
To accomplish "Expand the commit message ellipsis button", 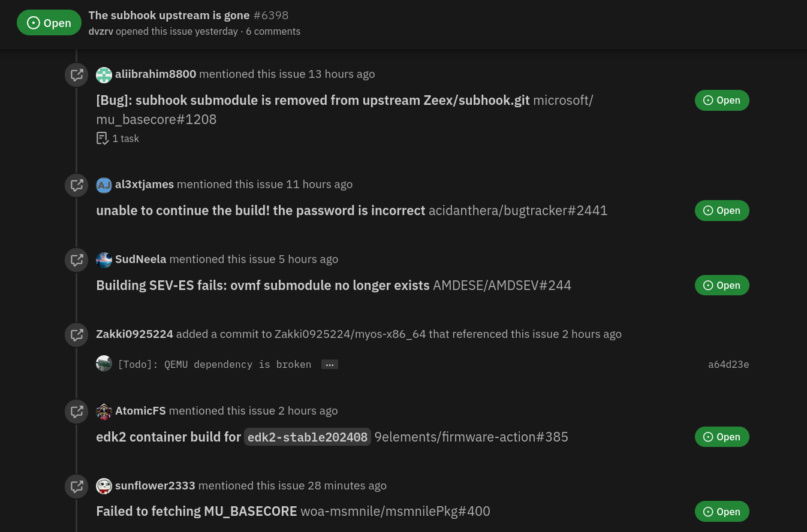I will (x=330, y=364).
